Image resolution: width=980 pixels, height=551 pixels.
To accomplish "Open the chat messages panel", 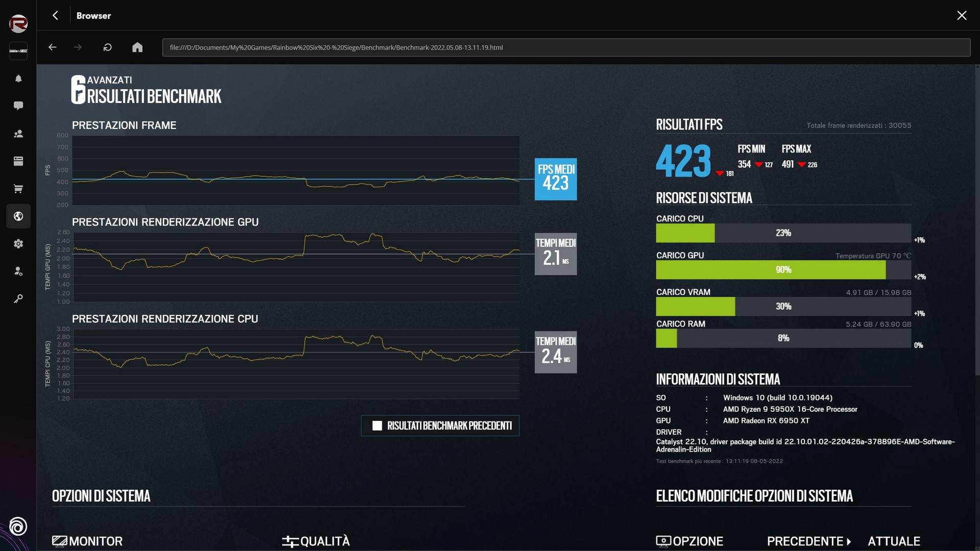I will click(18, 106).
